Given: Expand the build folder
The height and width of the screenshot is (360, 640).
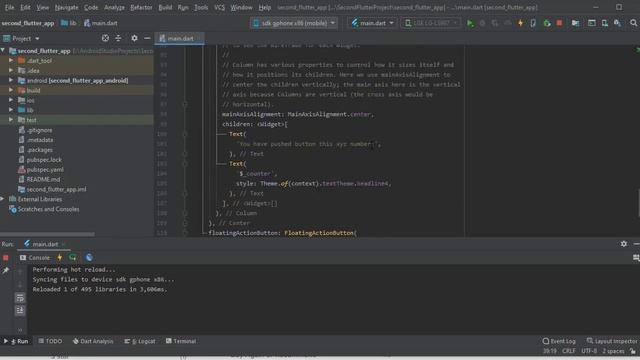Looking at the screenshot, I should pyautogui.click(x=11, y=90).
